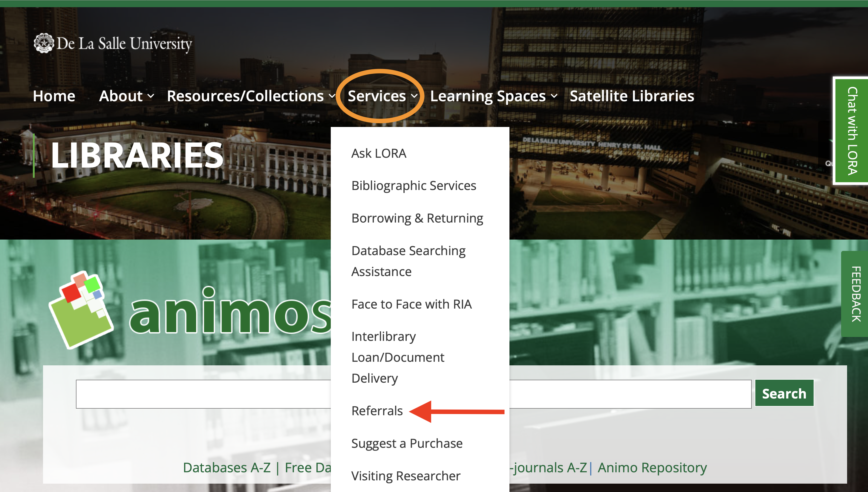The image size is (868, 492).
Task: Open Satellite Libraries from navigation
Action: (x=631, y=96)
